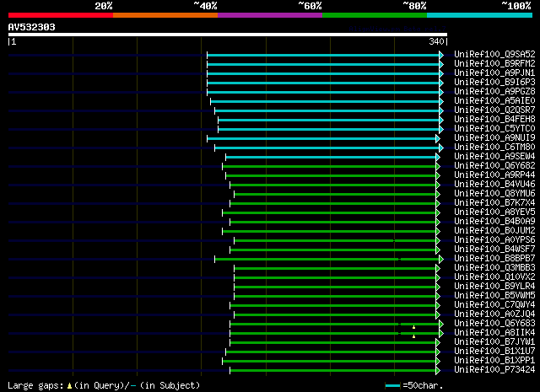The image size is (540, 392).
Task: Select the UniRef100_A9RP44 label
Action: pyautogui.click(x=494, y=175)
